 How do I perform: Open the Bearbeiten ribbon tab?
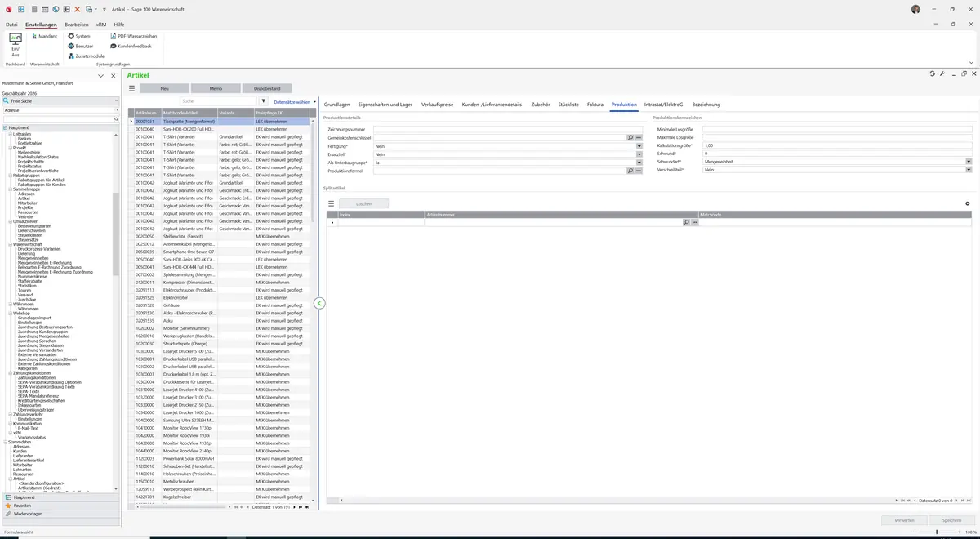click(x=77, y=24)
